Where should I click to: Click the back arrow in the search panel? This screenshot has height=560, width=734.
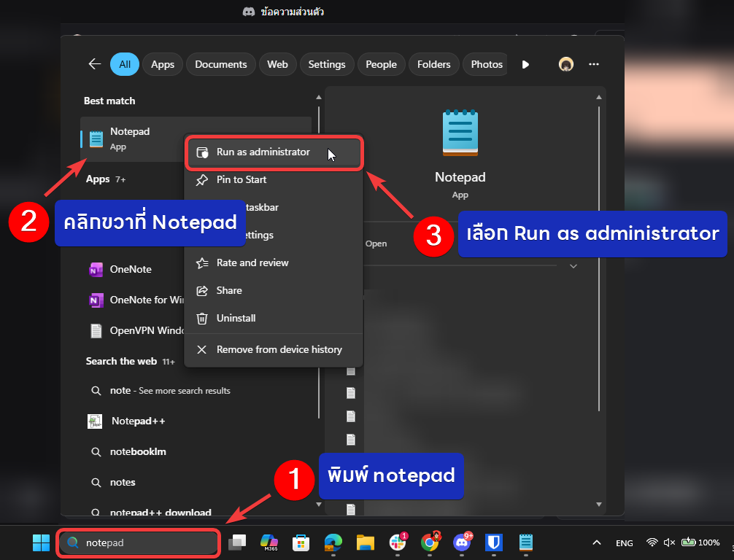[x=95, y=64]
